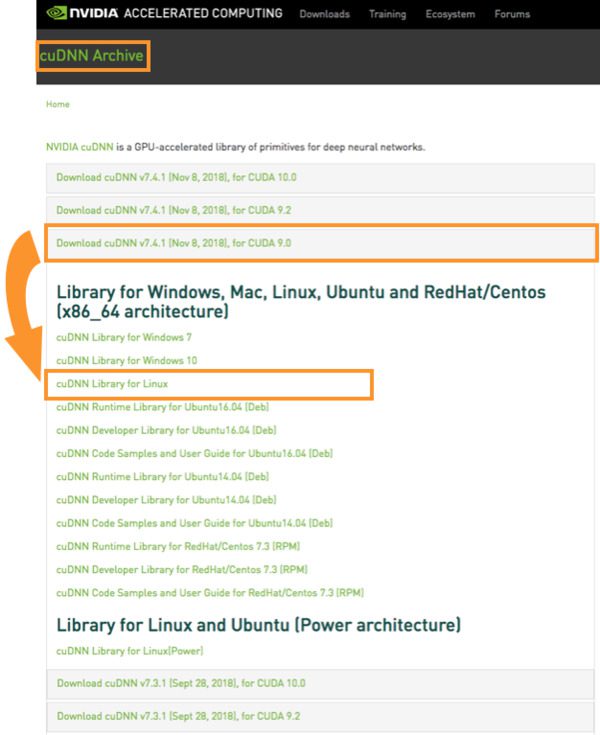Open the Forums menu
This screenshot has height=735, width=600.
(512, 14)
